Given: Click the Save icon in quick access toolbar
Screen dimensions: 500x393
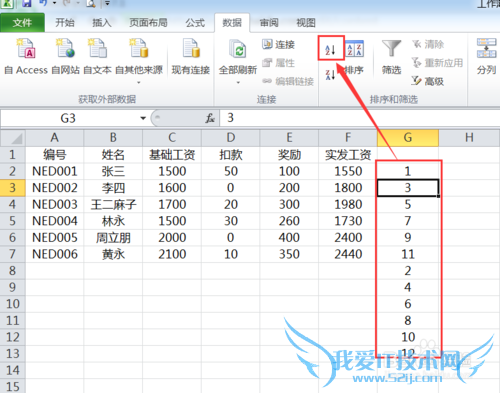Looking at the screenshot, I should (x=26, y=4).
